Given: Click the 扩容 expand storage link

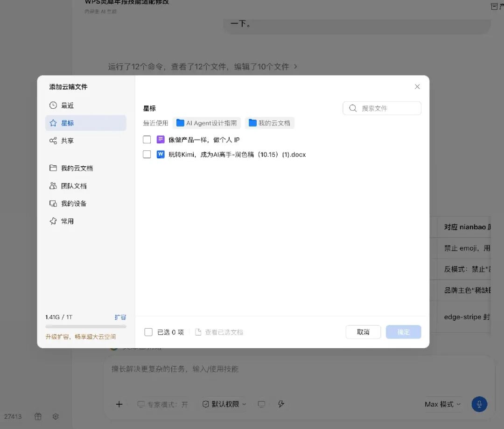Looking at the screenshot, I should pyautogui.click(x=120, y=317).
